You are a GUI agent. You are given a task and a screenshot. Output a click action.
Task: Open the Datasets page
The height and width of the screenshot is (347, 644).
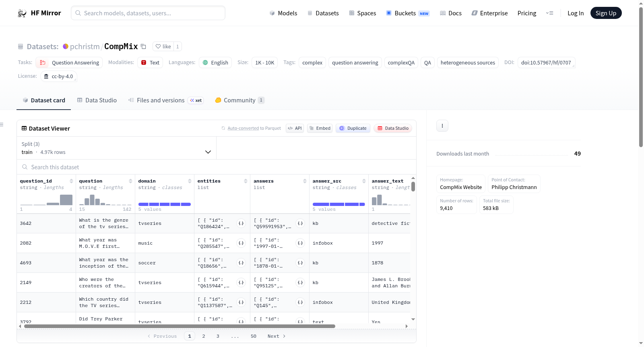click(x=323, y=13)
